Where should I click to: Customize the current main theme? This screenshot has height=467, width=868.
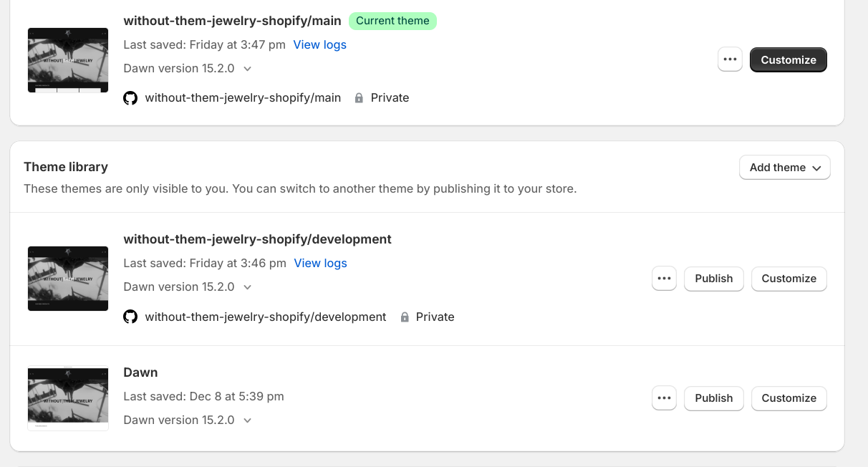788,60
